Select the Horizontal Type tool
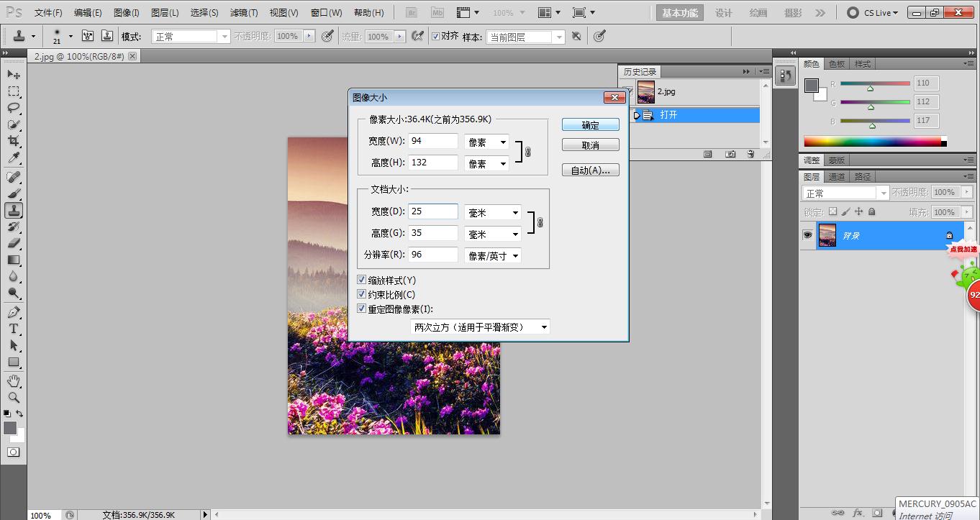 click(13, 328)
